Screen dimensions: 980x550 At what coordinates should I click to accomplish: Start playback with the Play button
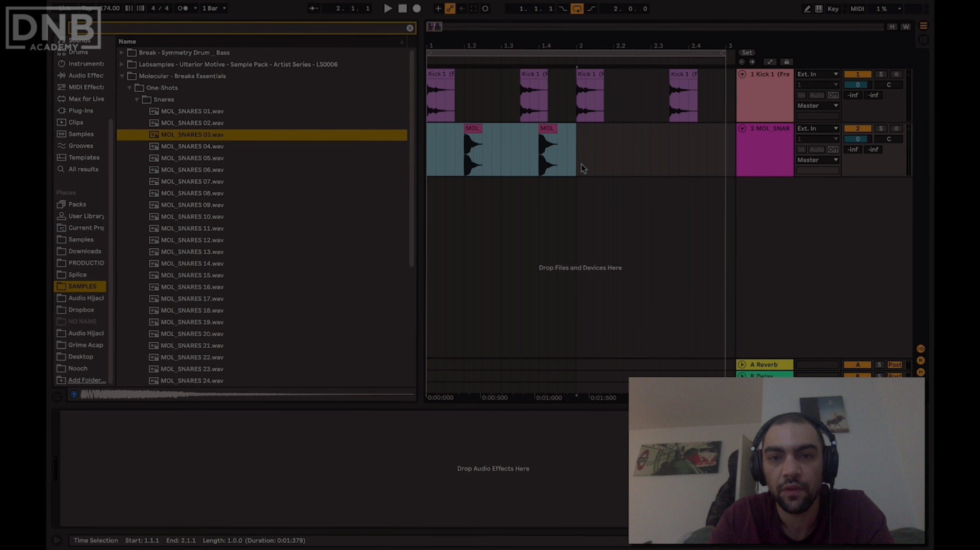tap(388, 9)
